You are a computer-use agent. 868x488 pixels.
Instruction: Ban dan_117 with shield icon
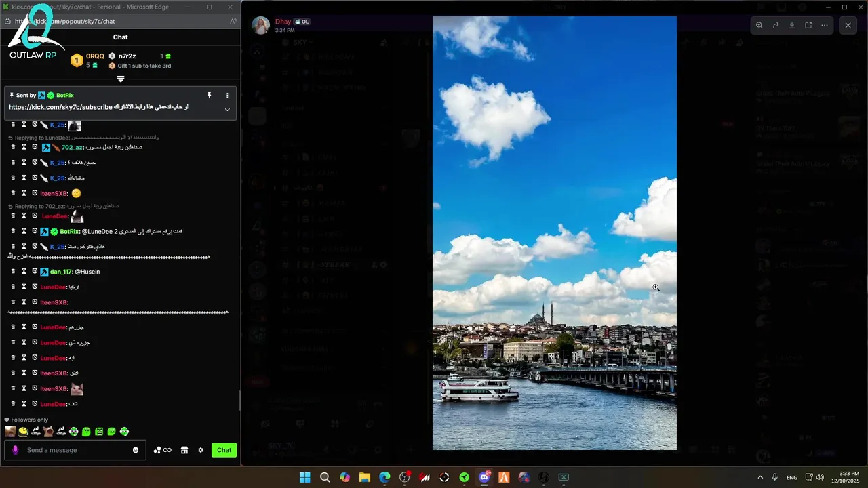coord(35,271)
